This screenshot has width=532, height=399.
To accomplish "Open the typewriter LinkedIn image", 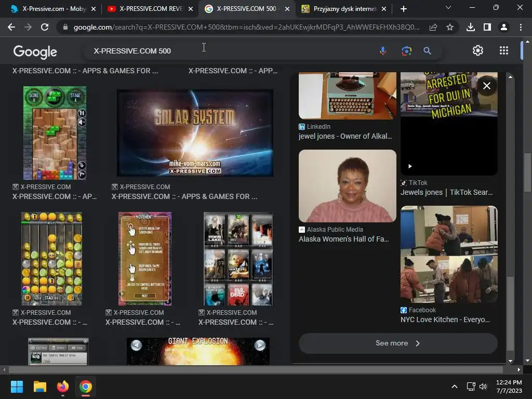I will point(347,96).
